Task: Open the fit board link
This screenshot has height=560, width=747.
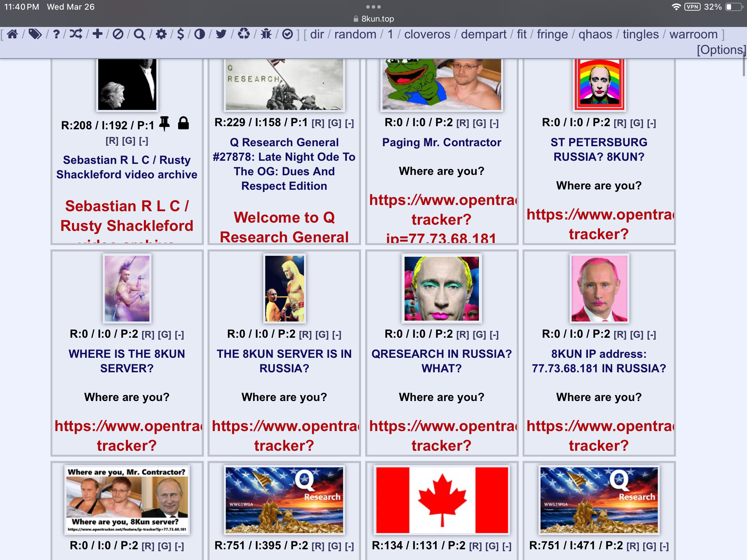Action: (522, 34)
